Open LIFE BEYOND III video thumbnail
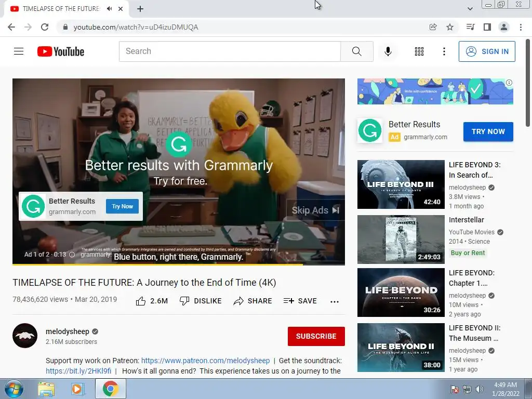532x399 pixels. coord(401,184)
